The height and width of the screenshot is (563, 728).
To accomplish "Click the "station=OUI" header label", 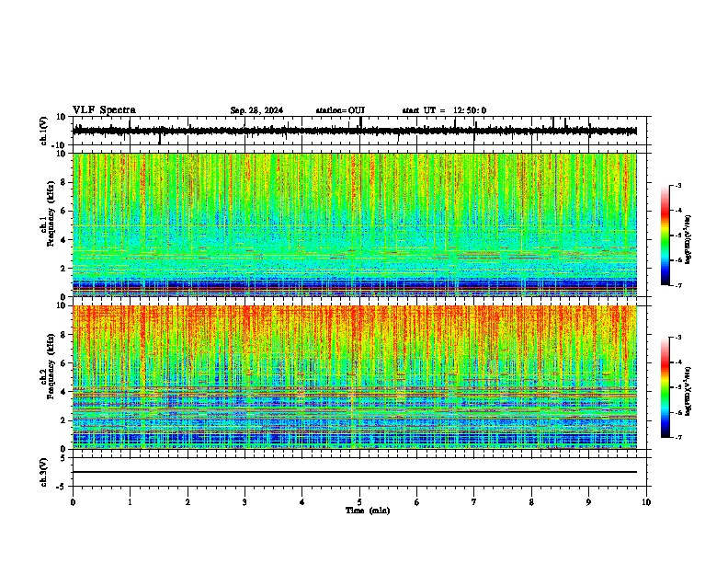I will [x=340, y=110].
